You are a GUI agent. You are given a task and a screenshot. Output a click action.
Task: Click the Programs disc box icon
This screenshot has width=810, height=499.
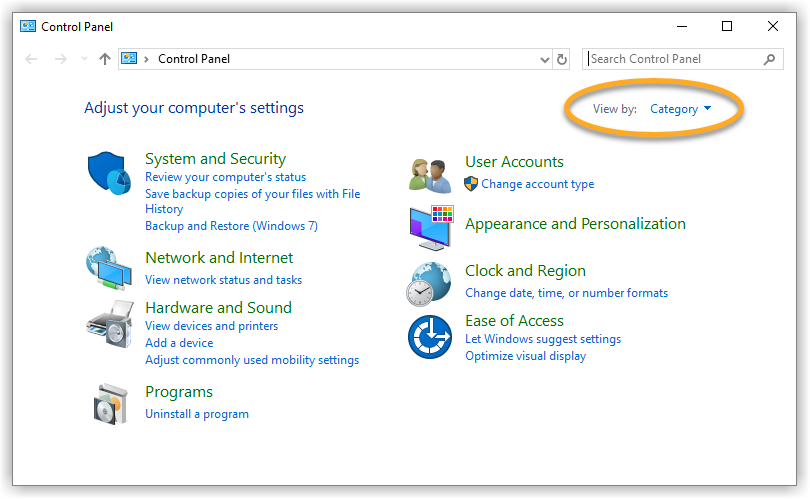[109, 403]
